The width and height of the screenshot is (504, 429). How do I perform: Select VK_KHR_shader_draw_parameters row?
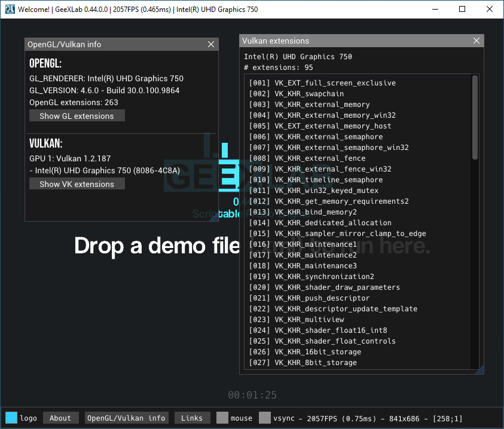click(325, 287)
